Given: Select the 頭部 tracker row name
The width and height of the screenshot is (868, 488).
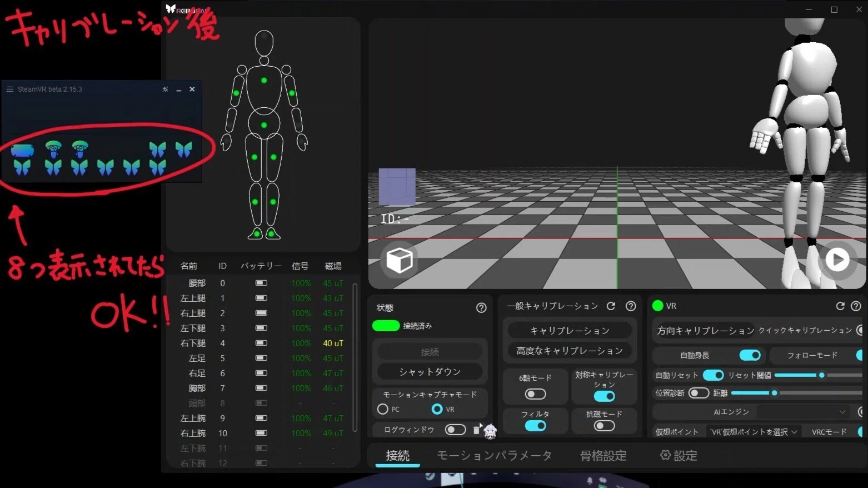Looking at the screenshot, I should point(197,403).
